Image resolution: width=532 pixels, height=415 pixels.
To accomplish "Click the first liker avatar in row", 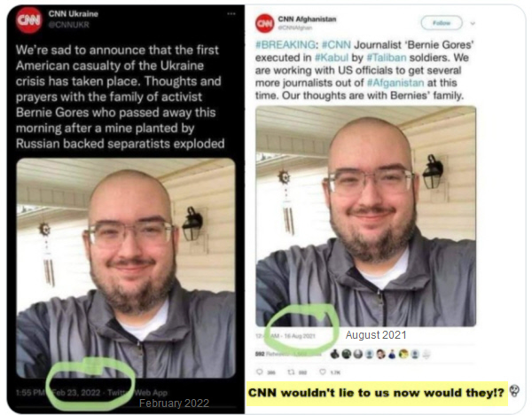I will [335, 355].
